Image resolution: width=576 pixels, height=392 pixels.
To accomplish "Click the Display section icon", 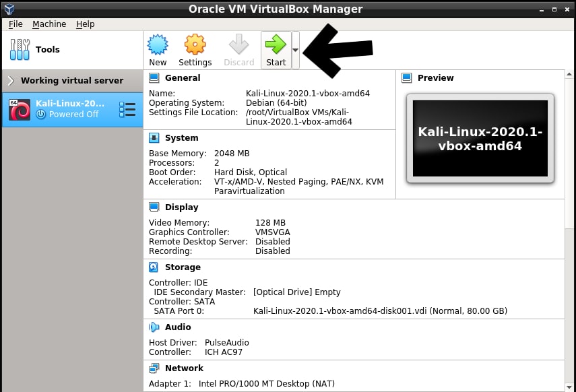I will pos(152,207).
